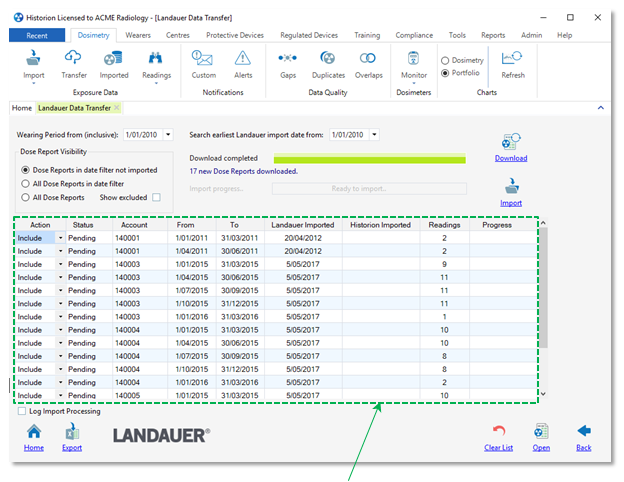Click the Ready to import progress bar
The width and height of the screenshot is (624, 482).
tap(369, 189)
